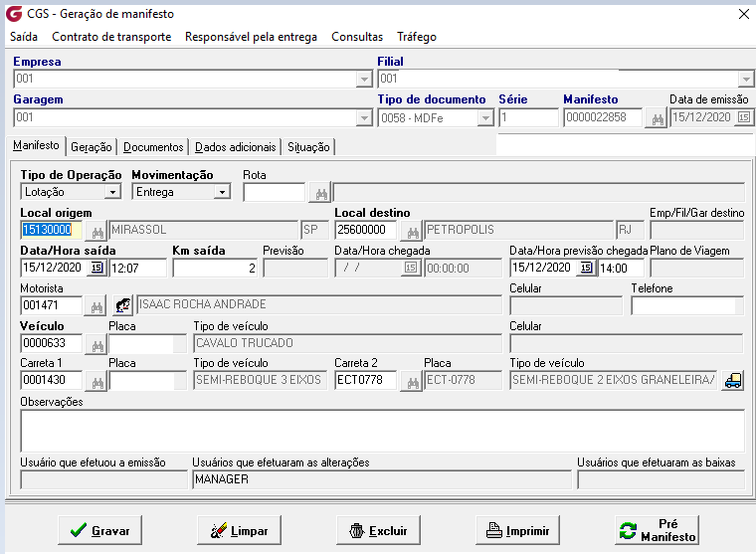Screen dimensions: 756x554
Task: Click Motorista binoculars lookup icon
Action: [x=96, y=306]
